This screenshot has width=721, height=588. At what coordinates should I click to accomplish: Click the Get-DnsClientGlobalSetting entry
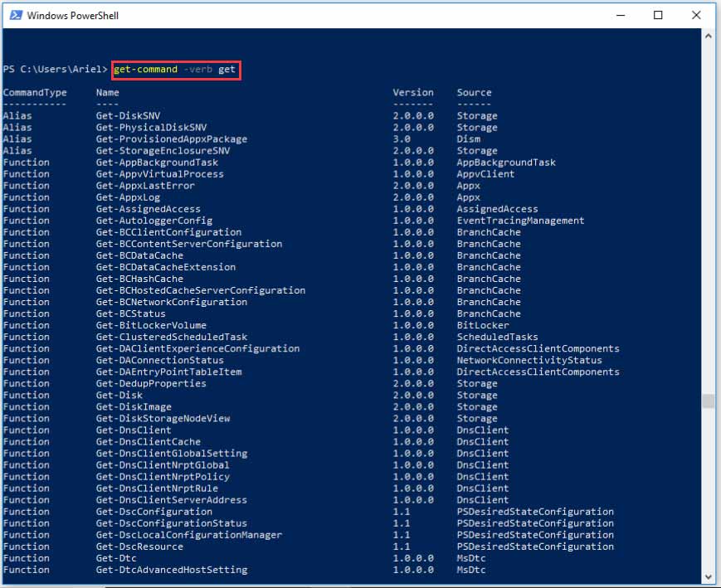coord(172,454)
